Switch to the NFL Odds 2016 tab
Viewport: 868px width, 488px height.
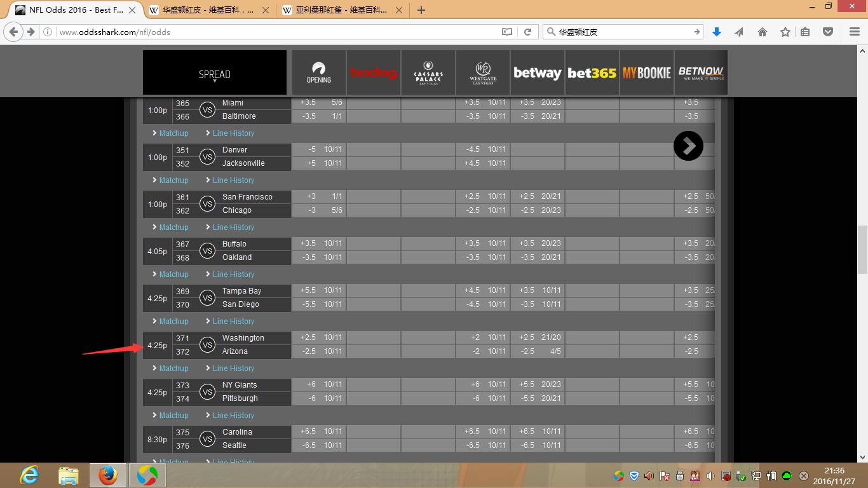tap(75, 10)
